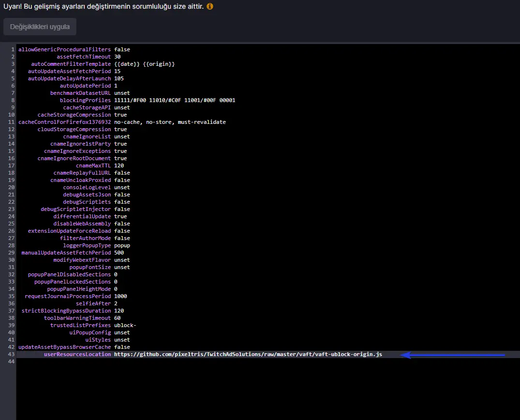The width and height of the screenshot is (520, 420).
Task: Click line number 43 in the gutter
Action: coord(11,354)
